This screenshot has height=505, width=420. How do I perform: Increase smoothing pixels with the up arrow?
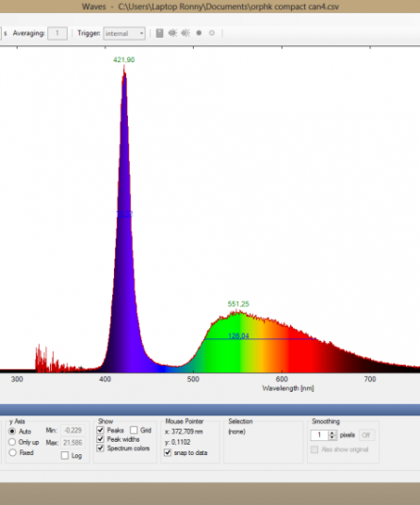click(332, 432)
